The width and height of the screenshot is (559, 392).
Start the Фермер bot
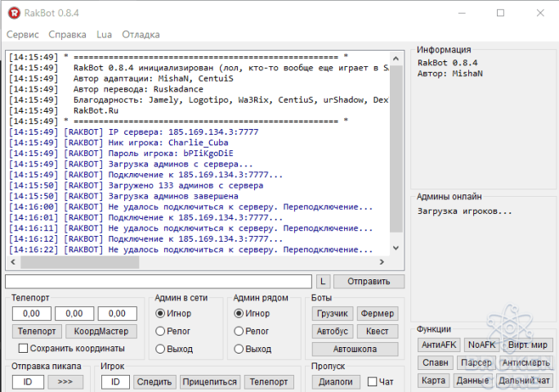click(378, 314)
